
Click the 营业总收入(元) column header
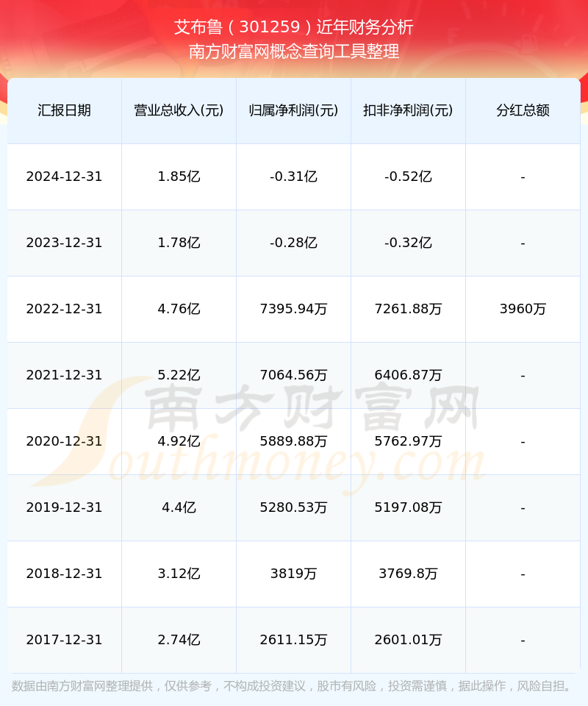coord(179,110)
